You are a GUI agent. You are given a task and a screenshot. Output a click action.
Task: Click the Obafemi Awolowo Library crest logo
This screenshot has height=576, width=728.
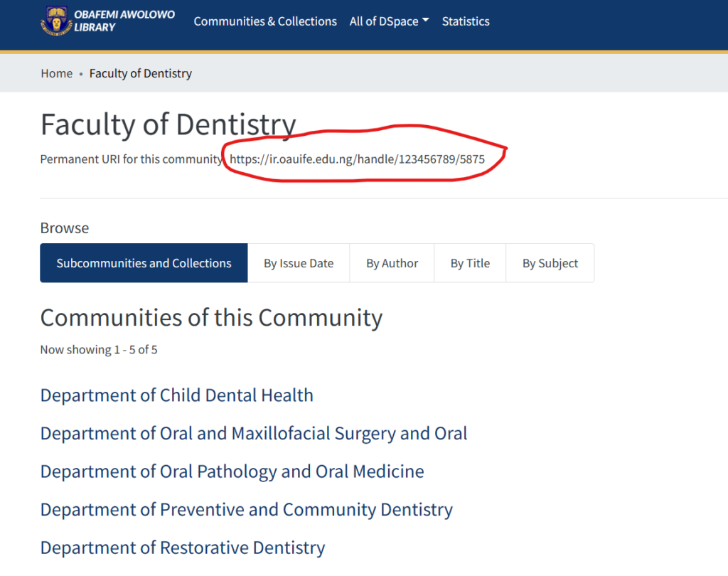coord(55,21)
